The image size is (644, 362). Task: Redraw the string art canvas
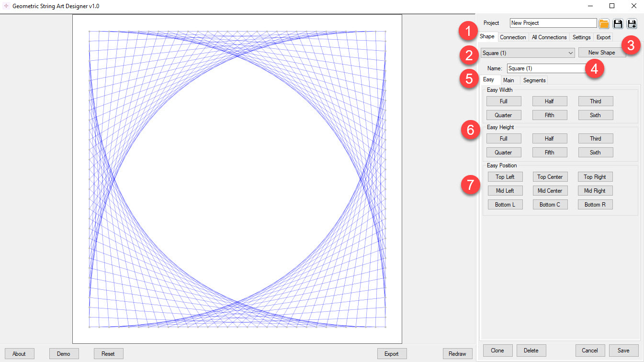click(458, 354)
